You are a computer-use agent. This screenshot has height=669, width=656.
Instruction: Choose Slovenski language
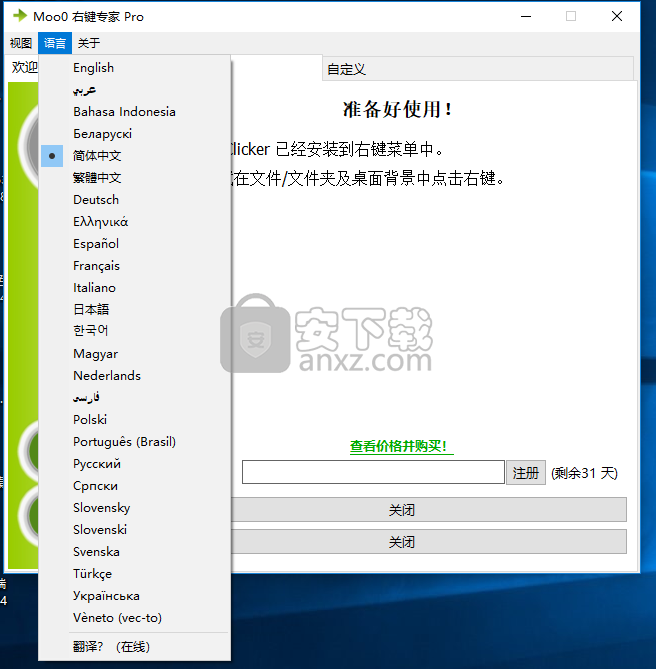tap(135, 529)
